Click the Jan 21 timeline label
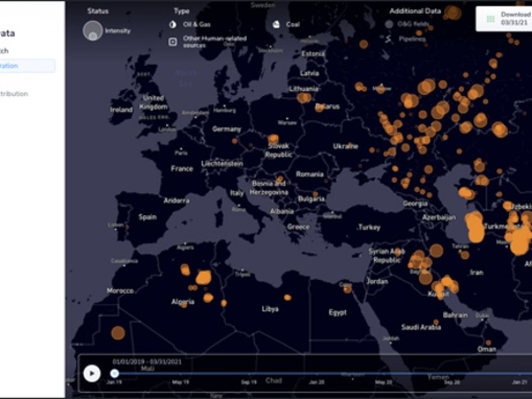Image resolution: width=532 pixels, height=399 pixels. tap(520, 382)
